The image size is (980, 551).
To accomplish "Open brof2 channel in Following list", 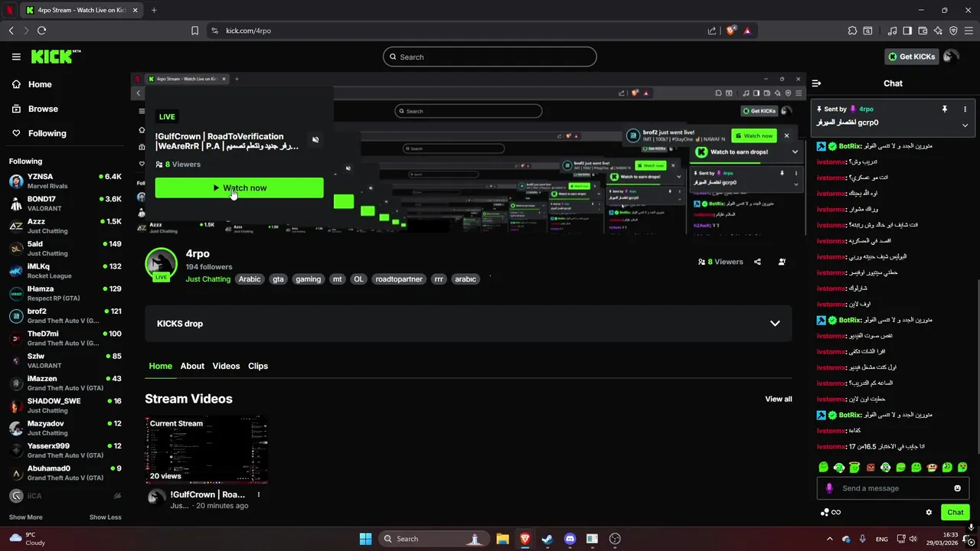I will point(65,316).
